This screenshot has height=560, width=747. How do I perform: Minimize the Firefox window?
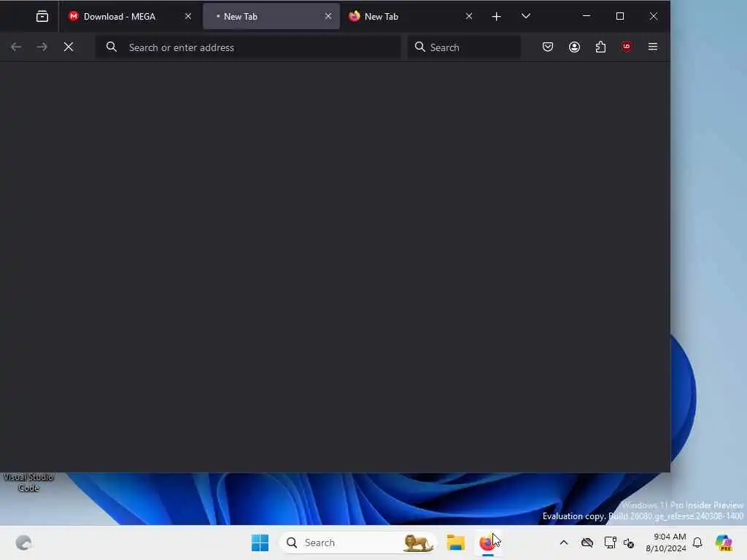[587, 16]
